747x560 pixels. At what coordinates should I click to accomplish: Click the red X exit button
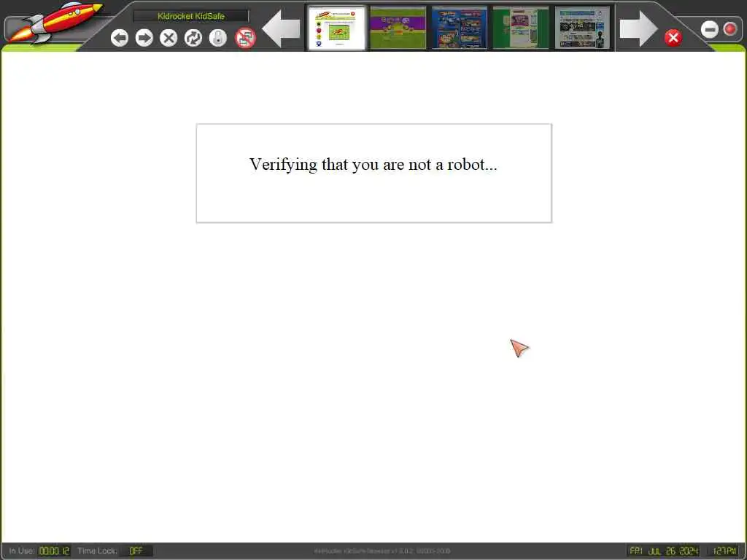673,38
